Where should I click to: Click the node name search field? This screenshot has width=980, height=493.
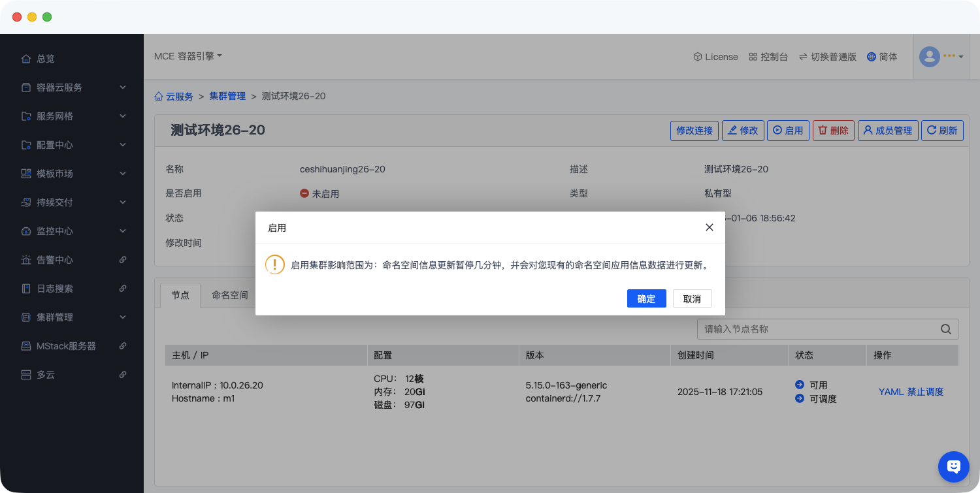pyautogui.click(x=817, y=329)
